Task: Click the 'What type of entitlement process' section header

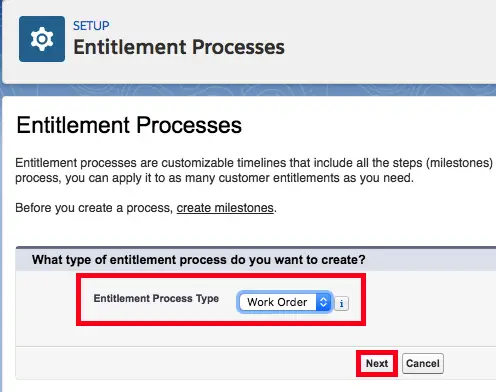Action: [x=199, y=260]
